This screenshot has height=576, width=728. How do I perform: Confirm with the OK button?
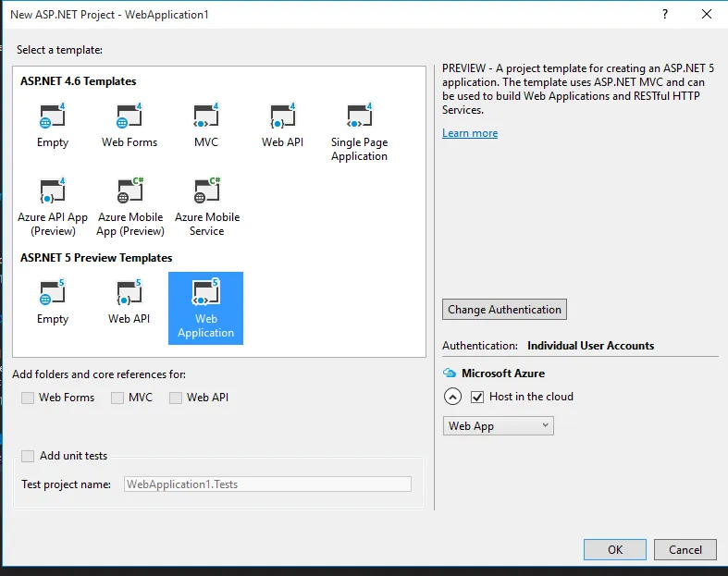click(x=615, y=549)
